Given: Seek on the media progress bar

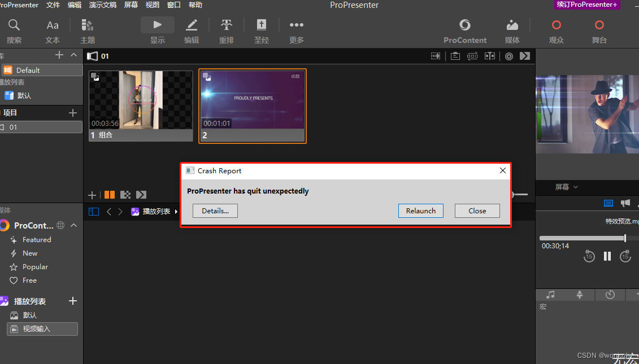Looking at the screenshot, I should [589, 238].
